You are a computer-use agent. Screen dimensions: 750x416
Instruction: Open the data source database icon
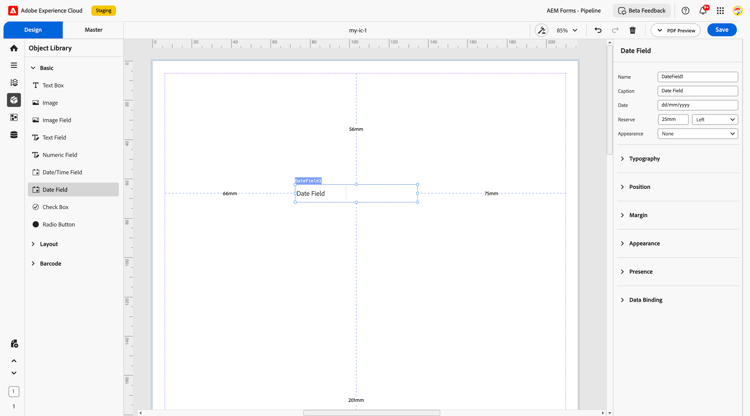(x=14, y=135)
